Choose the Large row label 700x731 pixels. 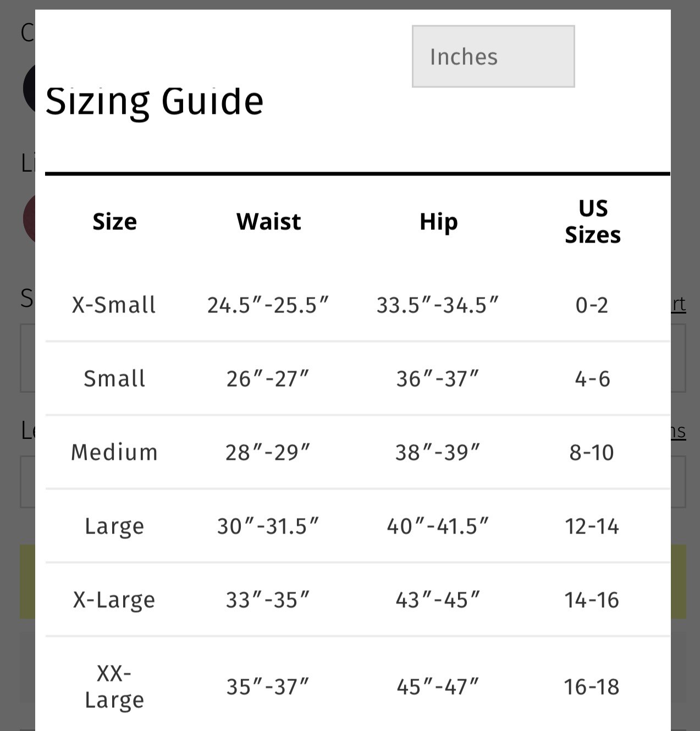114,527
